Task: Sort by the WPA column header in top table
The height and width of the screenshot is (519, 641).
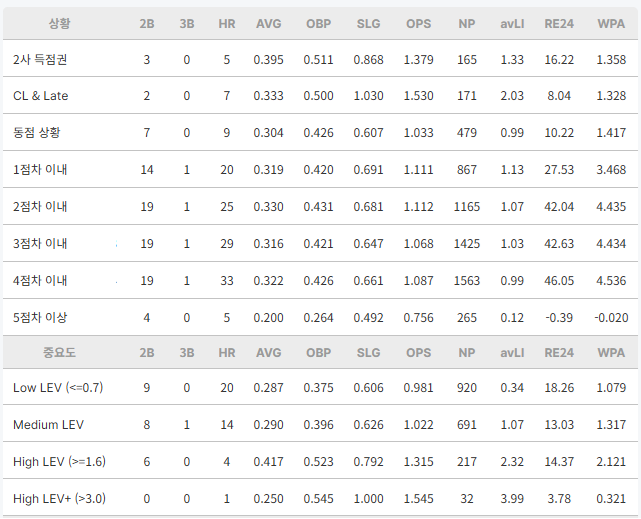Action: click(x=611, y=24)
